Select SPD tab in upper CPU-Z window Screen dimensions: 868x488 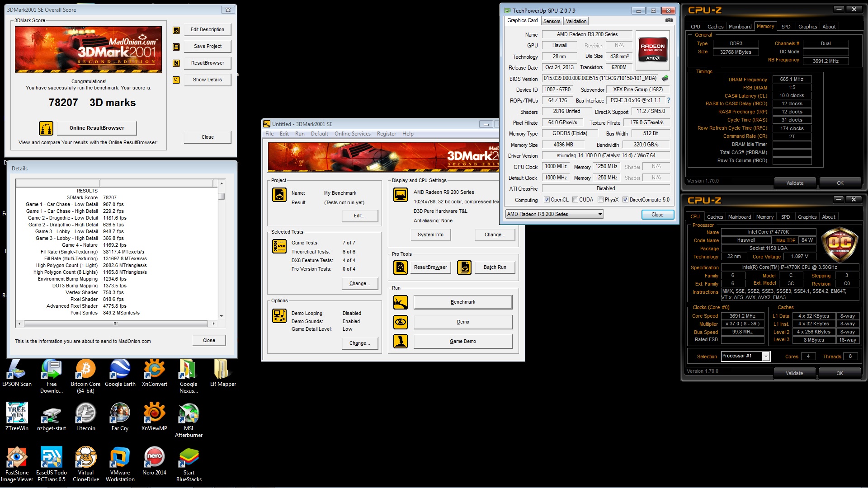(x=786, y=27)
